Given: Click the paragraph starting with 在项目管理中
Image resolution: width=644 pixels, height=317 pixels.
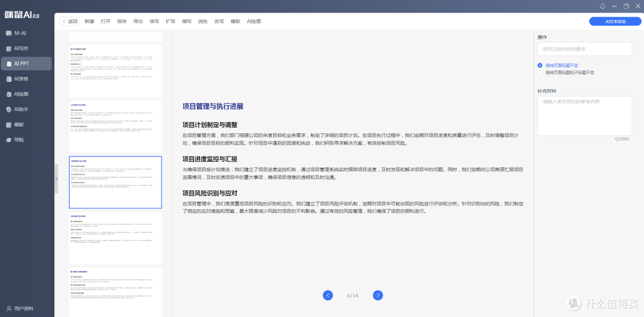Looking at the screenshot, I should coord(352,207).
